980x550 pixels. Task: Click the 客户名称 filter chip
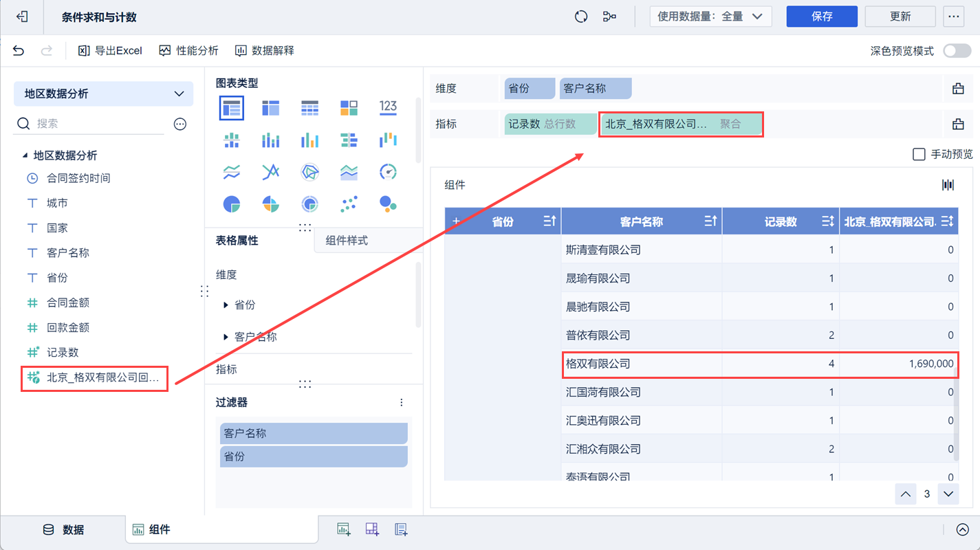(314, 434)
